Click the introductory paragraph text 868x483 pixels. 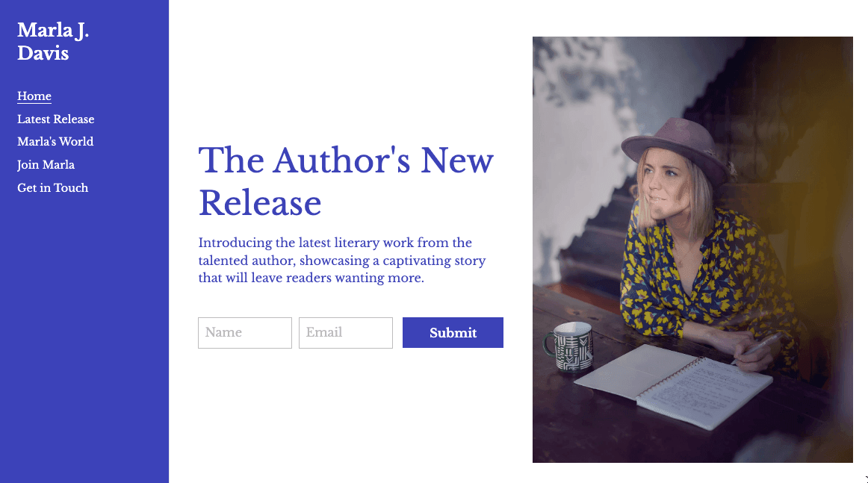[342, 260]
